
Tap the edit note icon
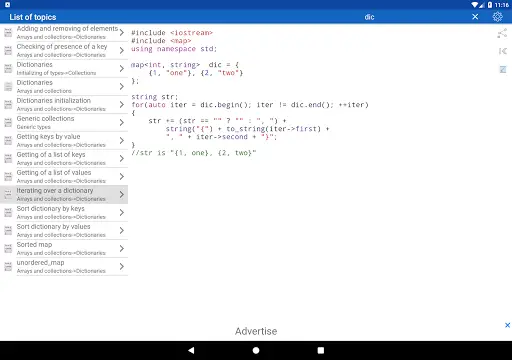click(503, 69)
